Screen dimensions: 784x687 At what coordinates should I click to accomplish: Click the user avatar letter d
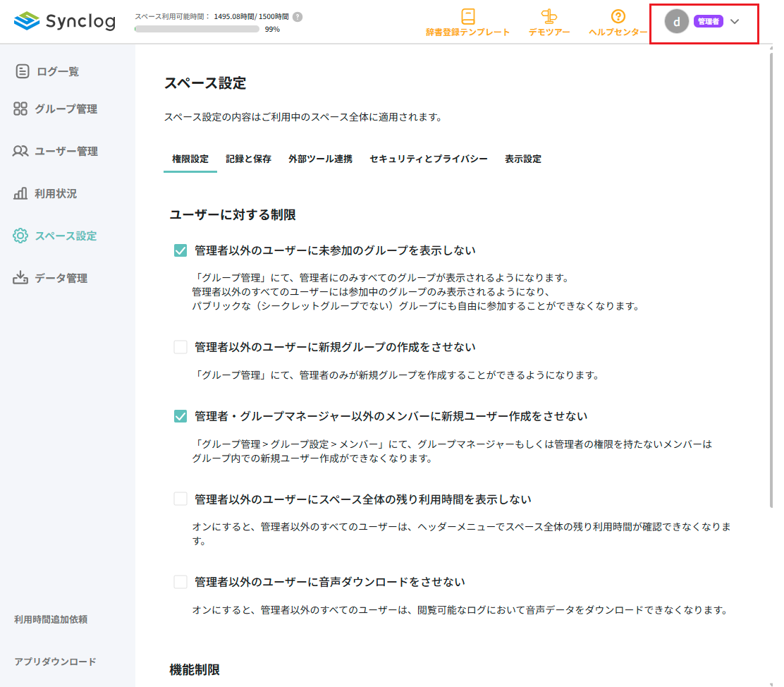[x=677, y=22]
